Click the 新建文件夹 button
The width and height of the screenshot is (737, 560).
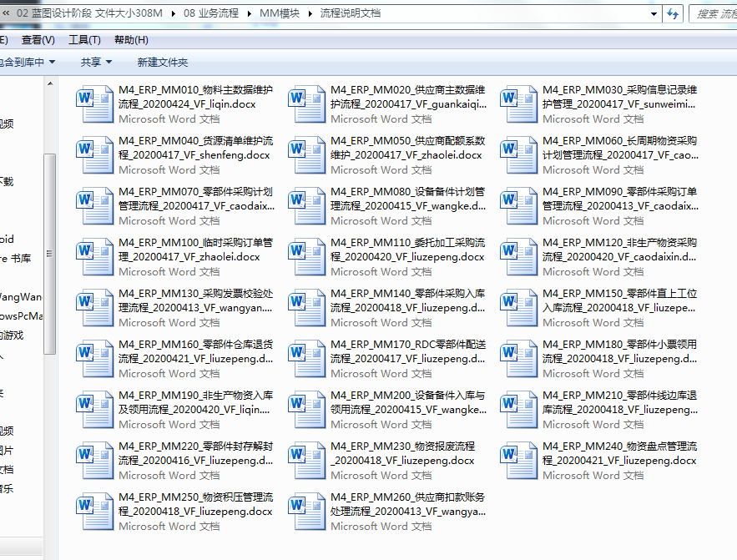pyautogui.click(x=163, y=62)
